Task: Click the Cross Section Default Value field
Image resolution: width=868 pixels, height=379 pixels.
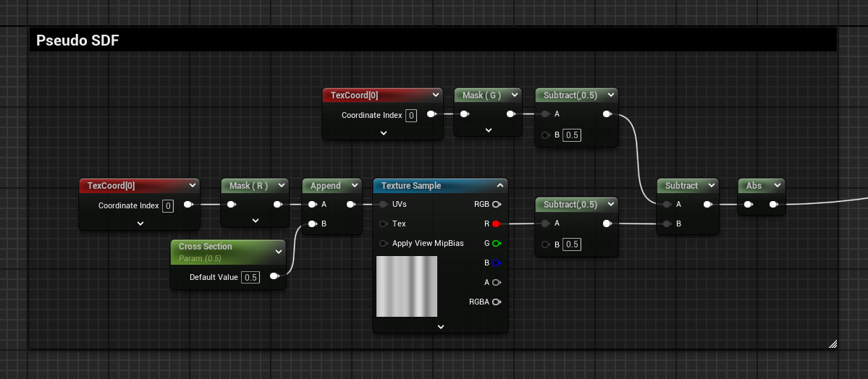Action: (250, 278)
